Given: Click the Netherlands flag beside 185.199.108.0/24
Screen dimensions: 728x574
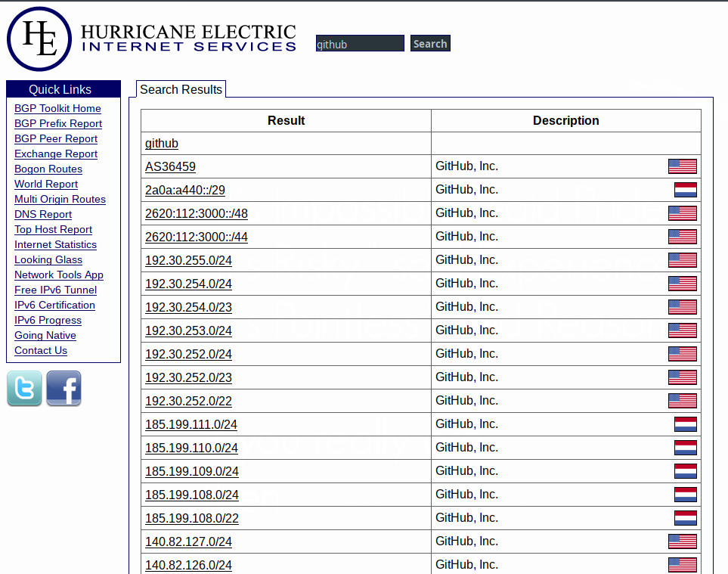Looking at the screenshot, I should [x=686, y=495].
